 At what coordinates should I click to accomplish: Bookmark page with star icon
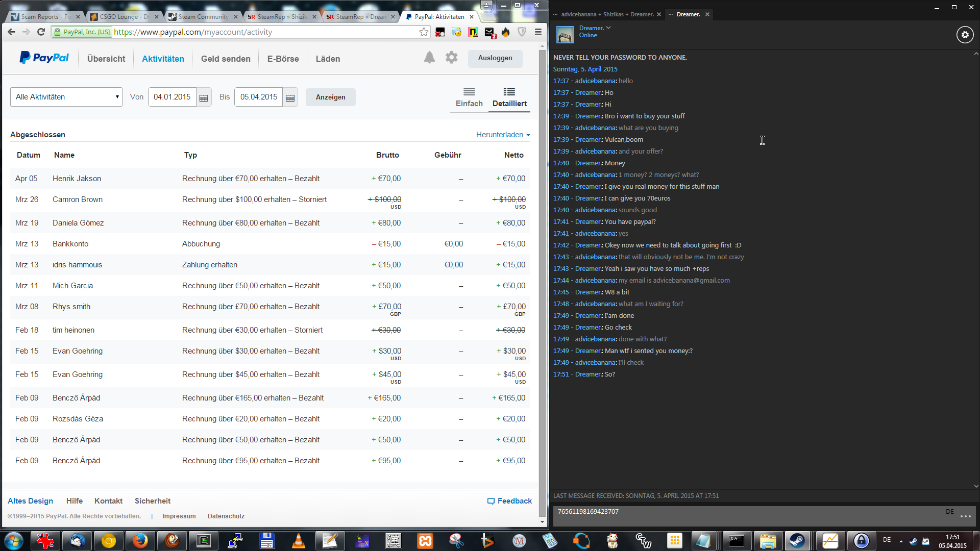pos(424,32)
